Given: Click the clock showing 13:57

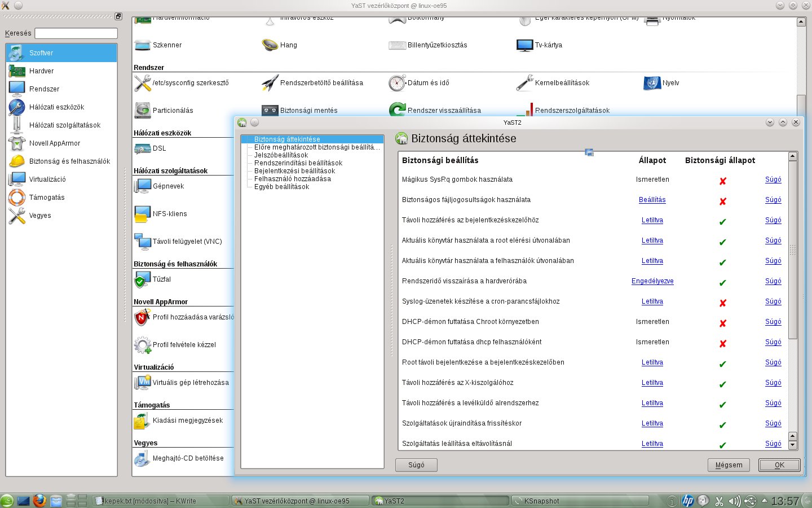Looking at the screenshot, I should (x=784, y=501).
